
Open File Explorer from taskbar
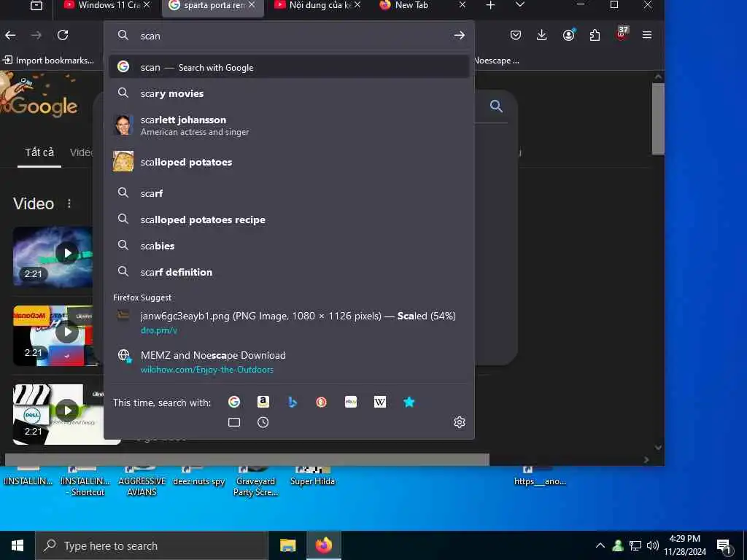pos(287,545)
